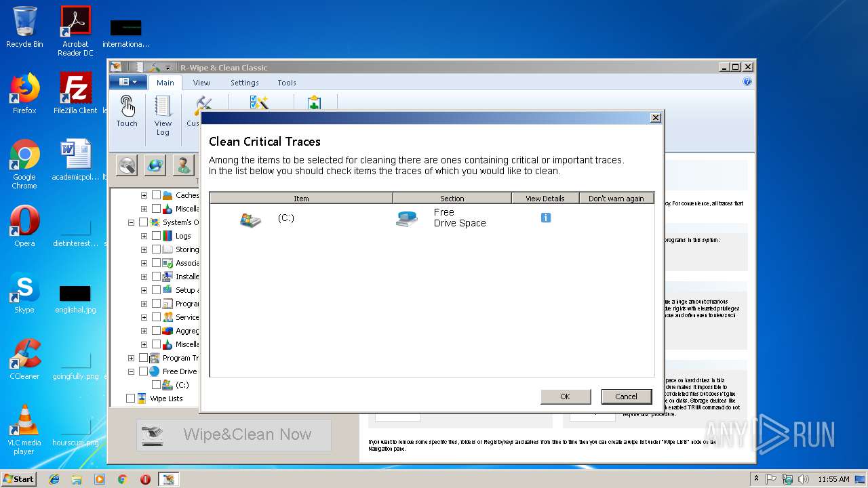Screen dimensions: 868x488
Task: Collapse the Free Drive tree node
Action: pyautogui.click(x=131, y=371)
